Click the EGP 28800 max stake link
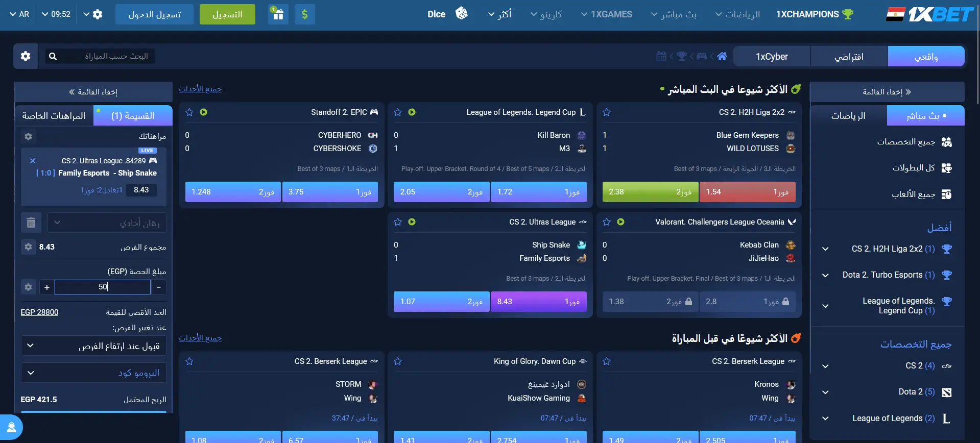 39,312
